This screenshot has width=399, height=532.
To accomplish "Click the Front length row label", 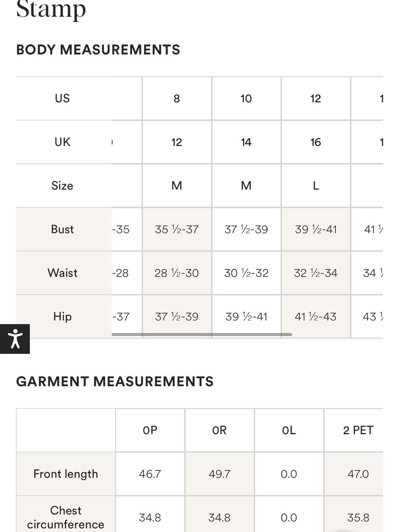I will pos(66,474).
